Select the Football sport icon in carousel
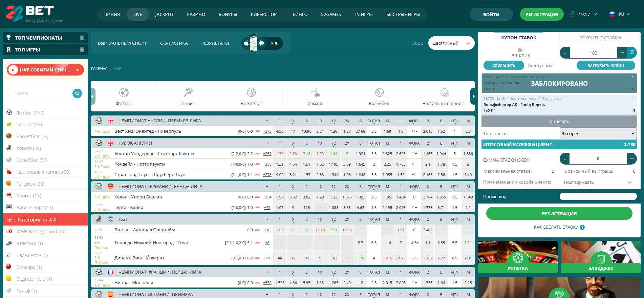The image size is (644, 298). [124, 93]
